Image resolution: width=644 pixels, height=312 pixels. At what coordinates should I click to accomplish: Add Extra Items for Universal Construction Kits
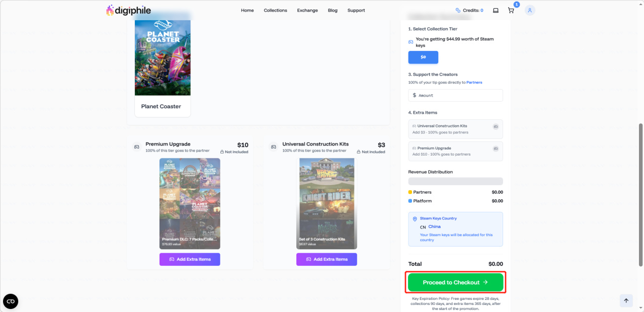(x=327, y=259)
